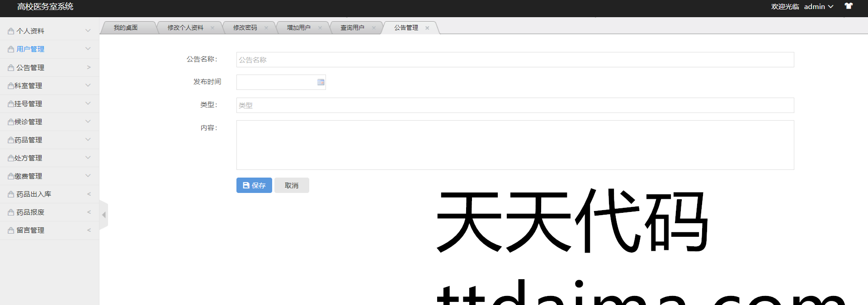Expand the 个人资料 sidebar menu
868x305 pixels.
49,31
